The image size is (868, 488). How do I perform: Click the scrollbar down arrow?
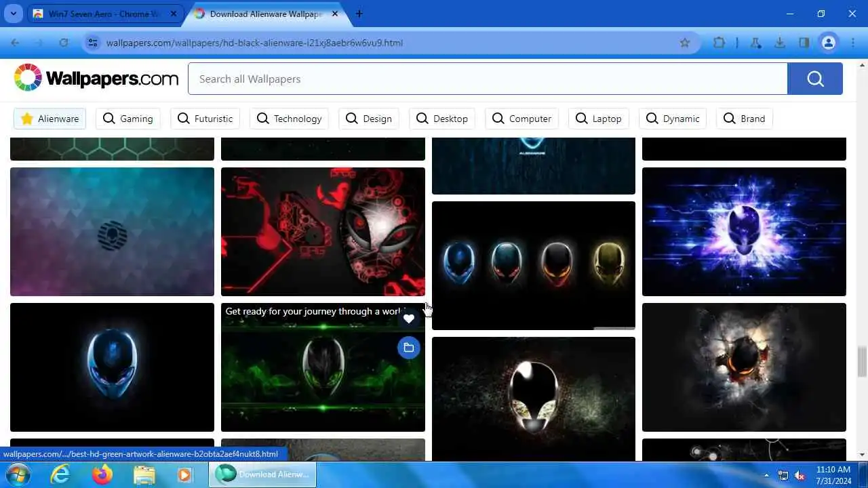tap(862, 455)
